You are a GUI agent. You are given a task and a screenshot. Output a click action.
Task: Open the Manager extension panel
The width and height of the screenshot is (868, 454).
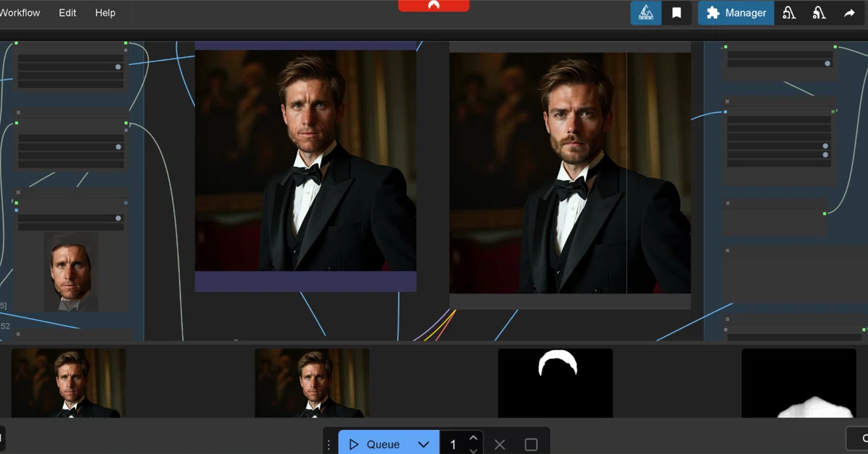736,13
